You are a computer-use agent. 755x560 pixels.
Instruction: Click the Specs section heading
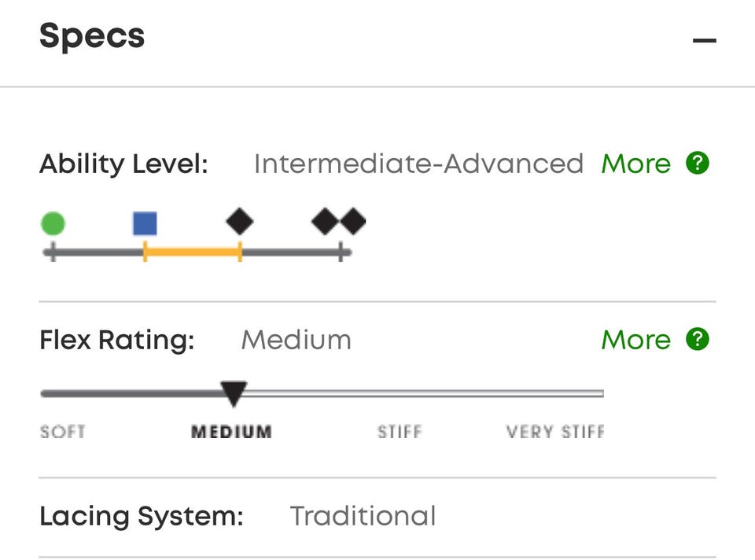click(x=92, y=36)
